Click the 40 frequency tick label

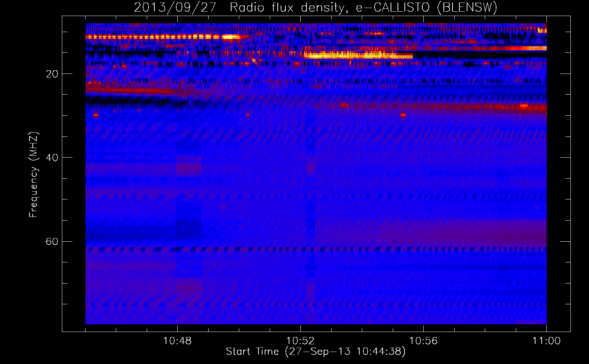(x=52, y=158)
